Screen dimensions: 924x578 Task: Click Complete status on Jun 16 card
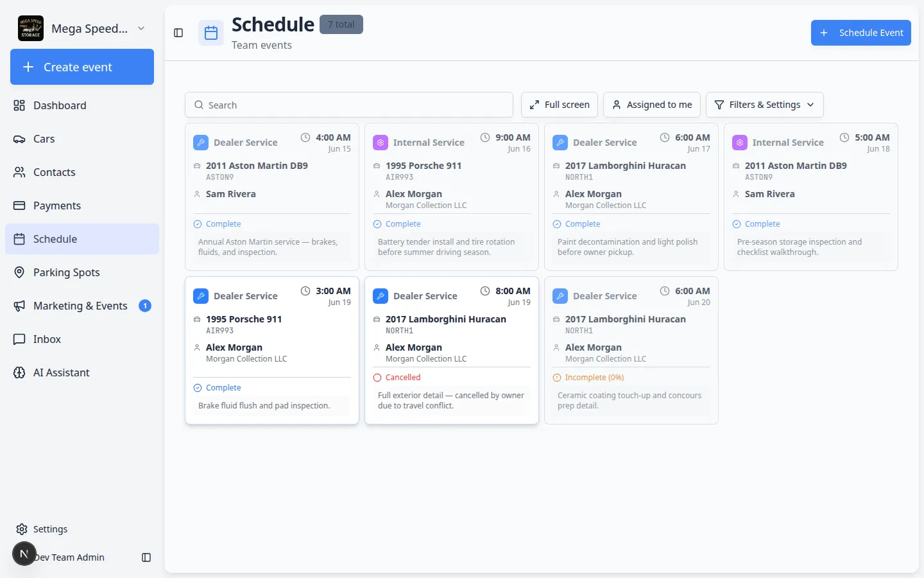click(397, 224)
